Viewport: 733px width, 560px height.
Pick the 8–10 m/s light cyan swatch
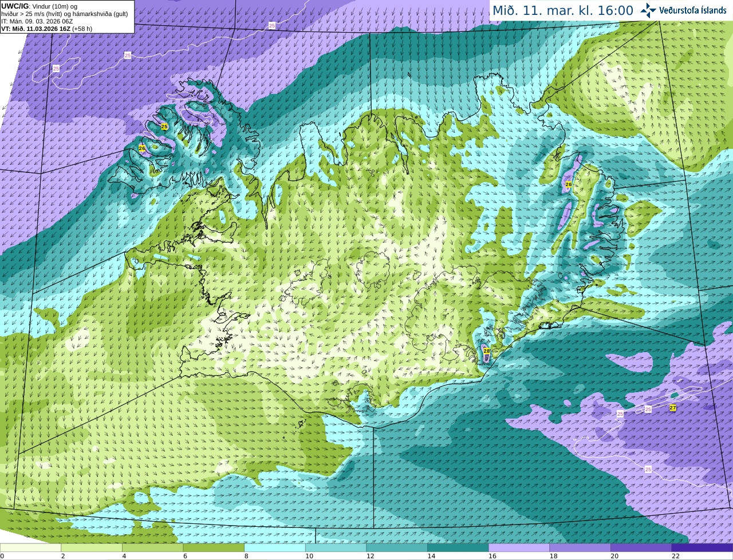click(x=275, y=547)
